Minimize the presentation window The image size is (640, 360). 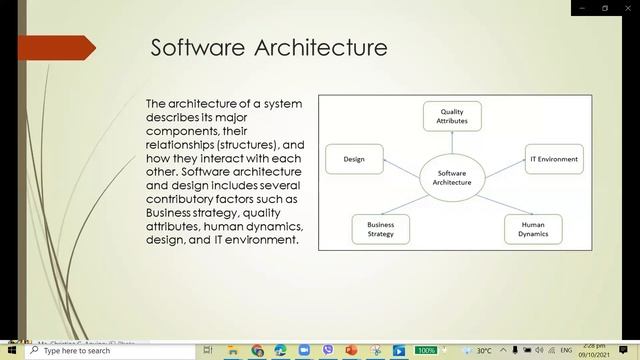pyautogui.click(x=582, y=8)
